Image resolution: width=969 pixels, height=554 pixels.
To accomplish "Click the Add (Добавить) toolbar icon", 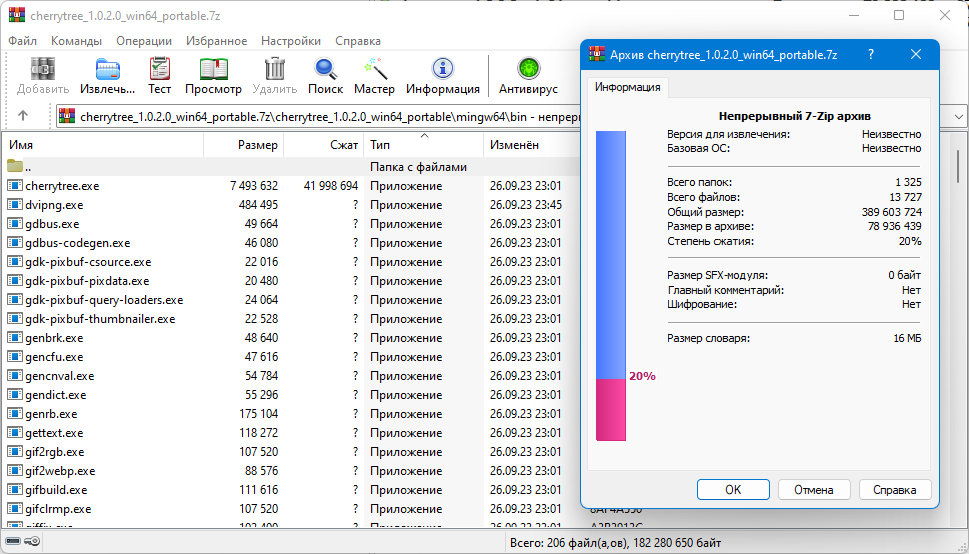I will coord(43,69).
